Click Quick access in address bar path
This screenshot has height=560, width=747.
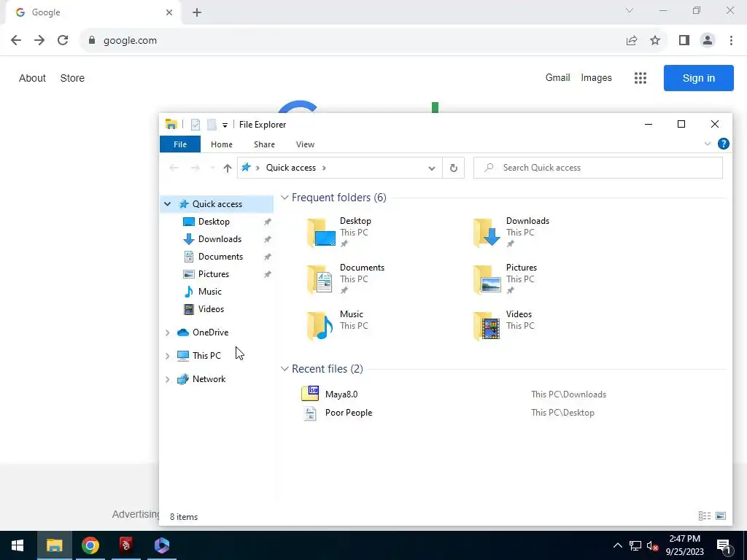tap(290, 168)
